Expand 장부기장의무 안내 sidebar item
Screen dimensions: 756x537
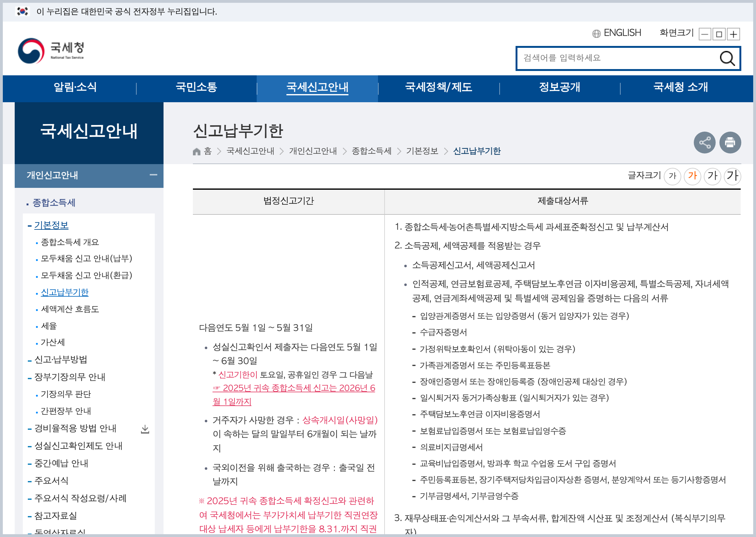click(70, 377)
